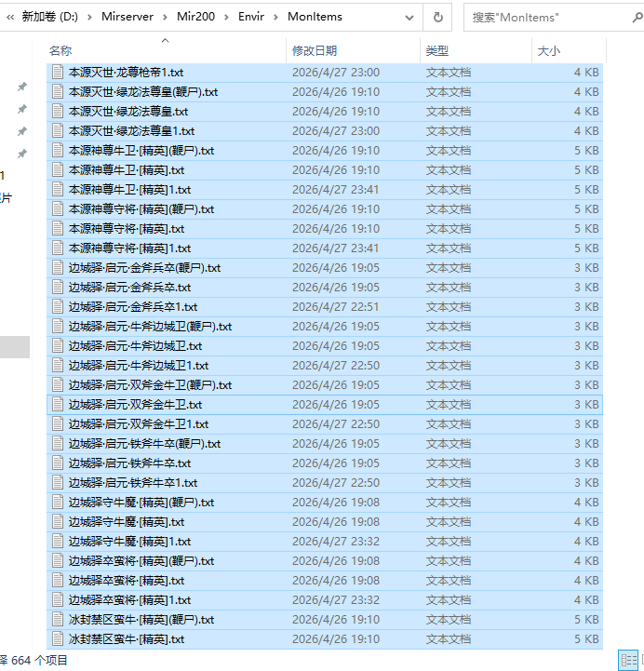Viewport: 644px width, 671px height.
Task: Click file icon of 本源灭世·绿龙法尊皇.txt
Action: (x=58, y=112)
